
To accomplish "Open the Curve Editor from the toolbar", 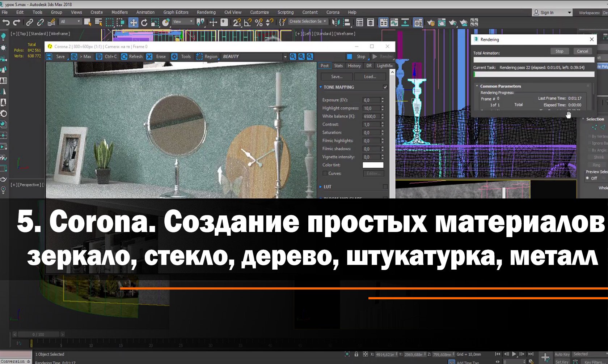I will coord(394,22).
